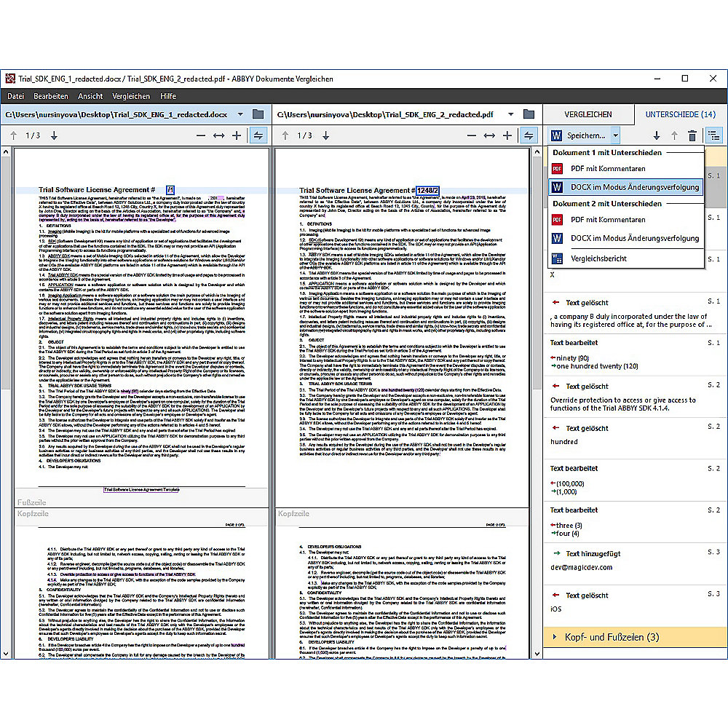The height and width of the screenshot is (728, 728).
Task: Open folder browser for left document
Action: click(x=258, y=114)
